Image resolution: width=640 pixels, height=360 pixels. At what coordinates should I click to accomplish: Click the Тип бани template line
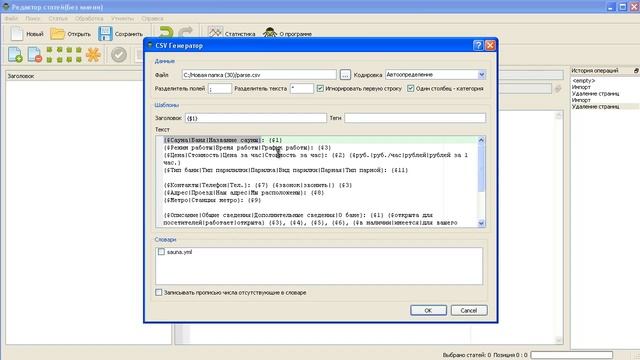point(286,170)
